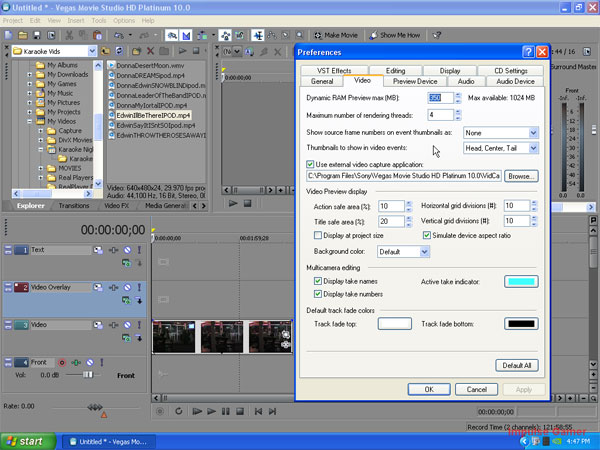Mute the Video Overlay track
The height and width of the screenshot is (450, 600).
(127, 287)
